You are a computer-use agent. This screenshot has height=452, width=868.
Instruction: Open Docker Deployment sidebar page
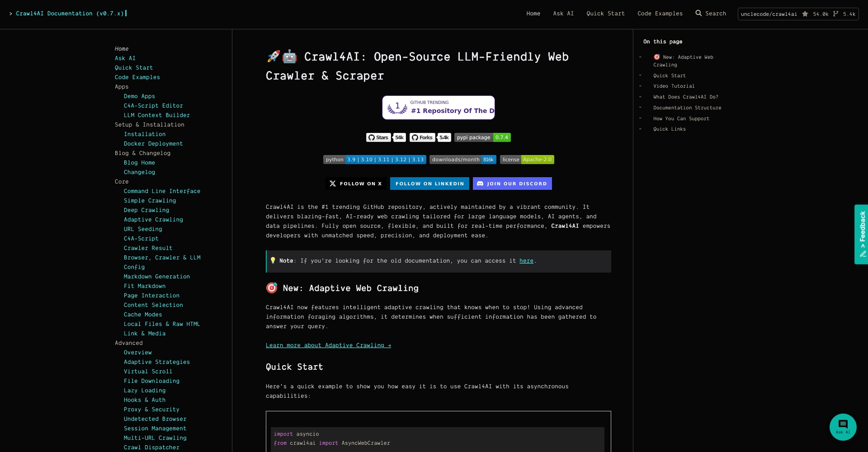153,144
